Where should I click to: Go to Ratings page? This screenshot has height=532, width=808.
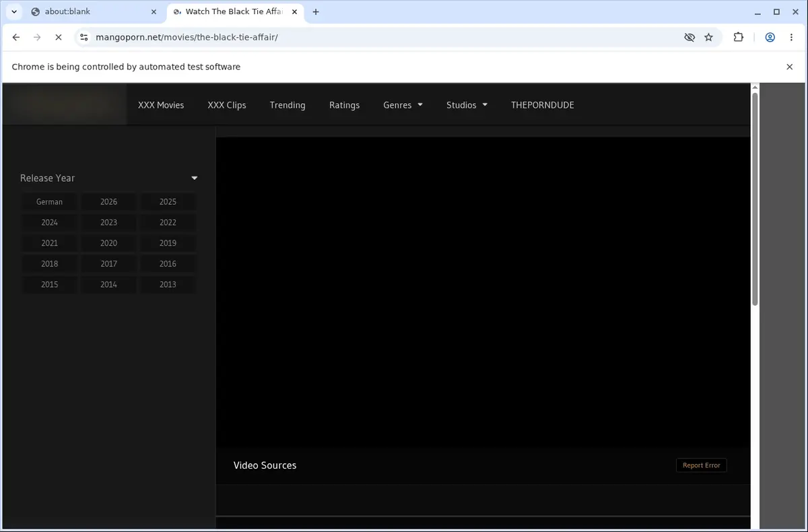pos(344,105)
